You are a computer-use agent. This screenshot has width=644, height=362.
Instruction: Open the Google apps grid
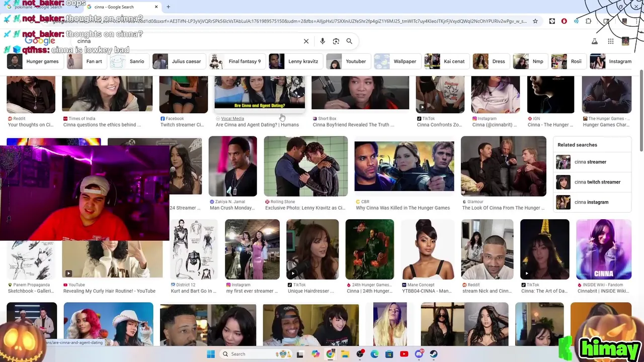(x=610, y=41)
